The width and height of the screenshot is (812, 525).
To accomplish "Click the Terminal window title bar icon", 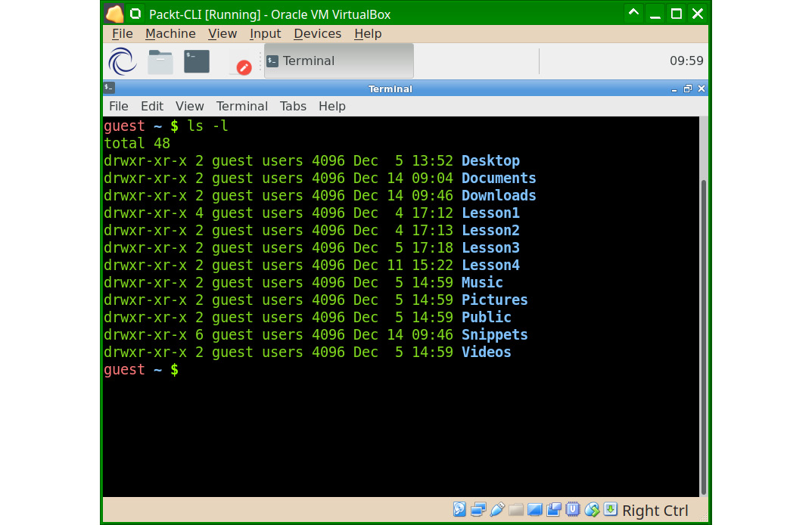I will click(109, 88).
